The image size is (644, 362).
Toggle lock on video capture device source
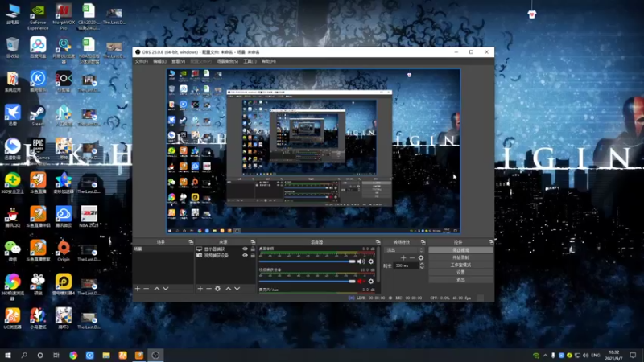(253, 255)
